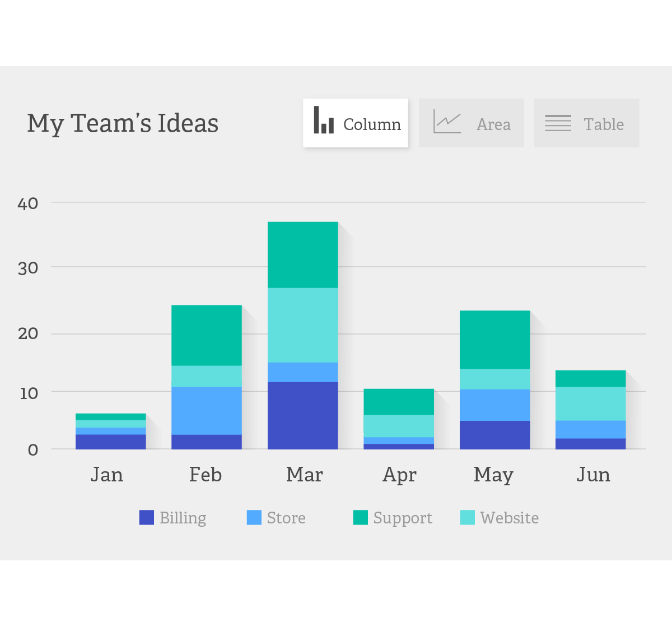Select the March Support bar segment
This screenshot has height=617, width=672.
point(303,255)
